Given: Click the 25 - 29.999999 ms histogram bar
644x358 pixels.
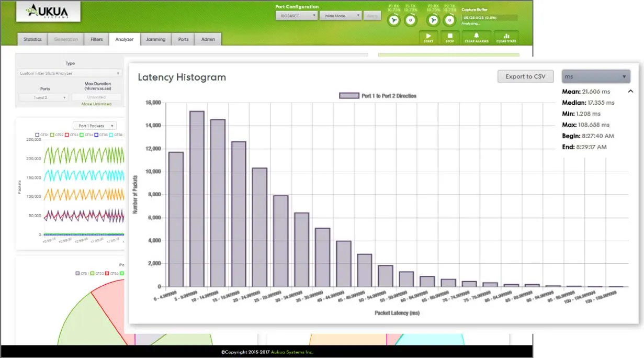Looking at the screenshot, I should (281, 241).
